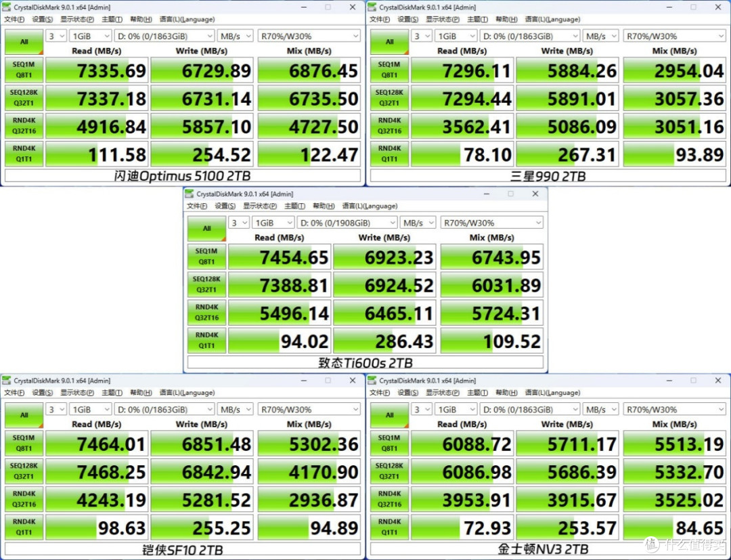
Task: Open 显示状态(P) menu in 致态Ti600s window
Action: click(260, 206)
